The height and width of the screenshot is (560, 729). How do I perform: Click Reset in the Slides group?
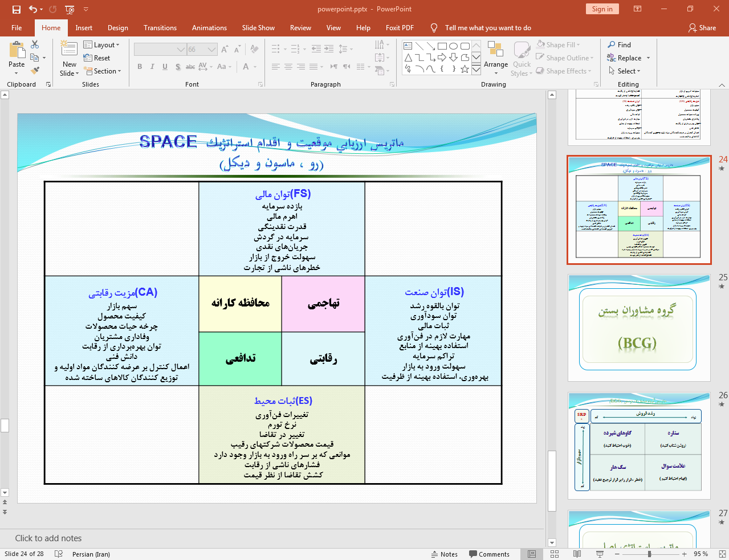click(x=97, y=58)
